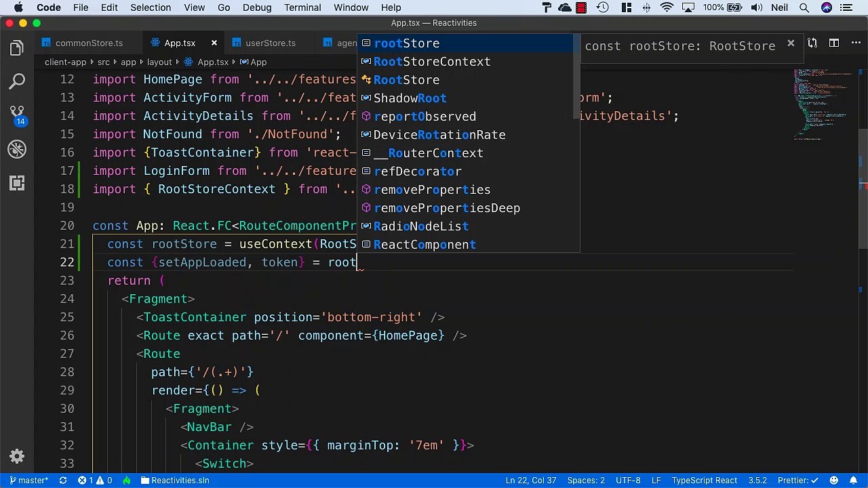The width and height of the screenshot is (868, 488).
Task: Click the layout breadcrumb
Action: [159, 62]
